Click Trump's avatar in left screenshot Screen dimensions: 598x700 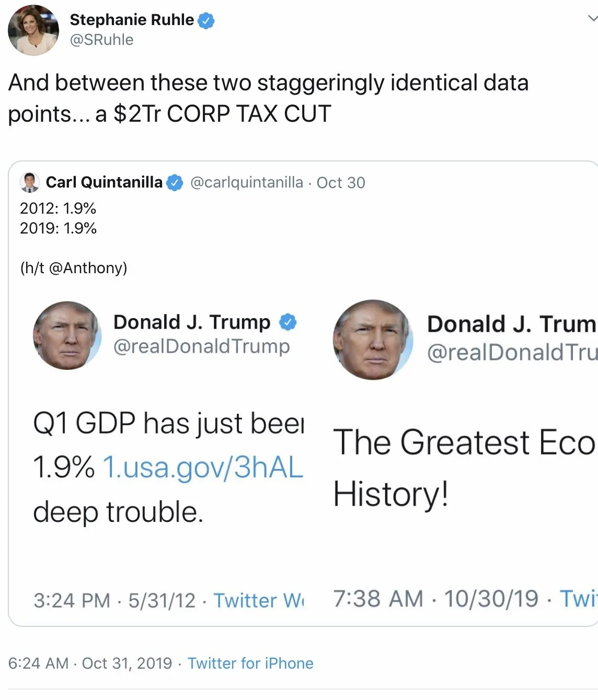[67, 335]
